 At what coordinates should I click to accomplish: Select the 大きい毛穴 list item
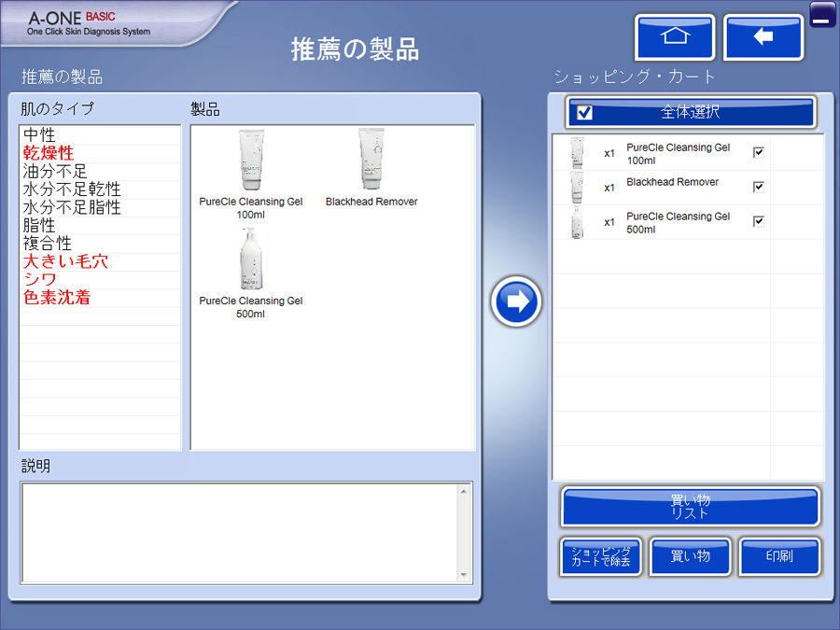100,262
